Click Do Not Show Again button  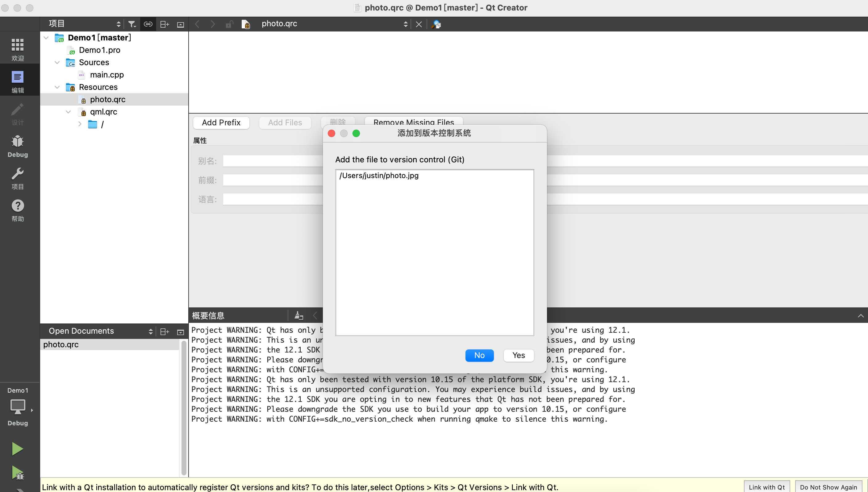click(x=828, y=487)
